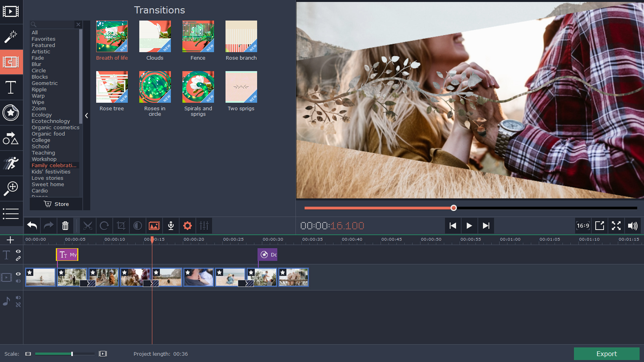The image size is (644, 362).
Task: Toggle visibility of the titles track
Action: click(18, 252)
